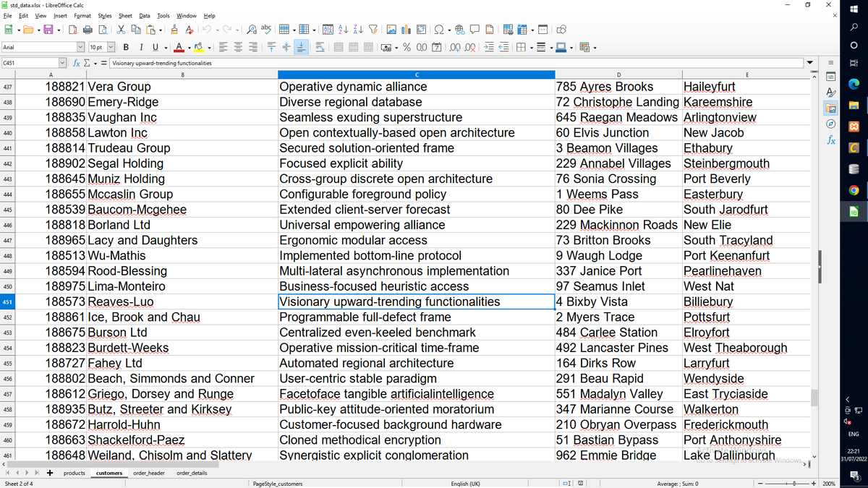Viewport: 868px width, 488px height.
Task: Open the sidebar Properties deck icon
Action: point(830,76)
